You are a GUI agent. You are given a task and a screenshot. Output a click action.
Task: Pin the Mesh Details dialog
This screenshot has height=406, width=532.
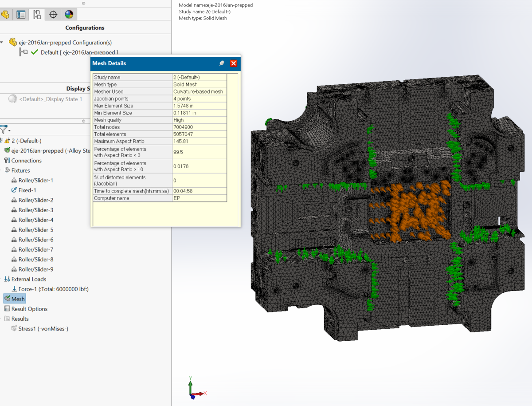click(222, 63)
